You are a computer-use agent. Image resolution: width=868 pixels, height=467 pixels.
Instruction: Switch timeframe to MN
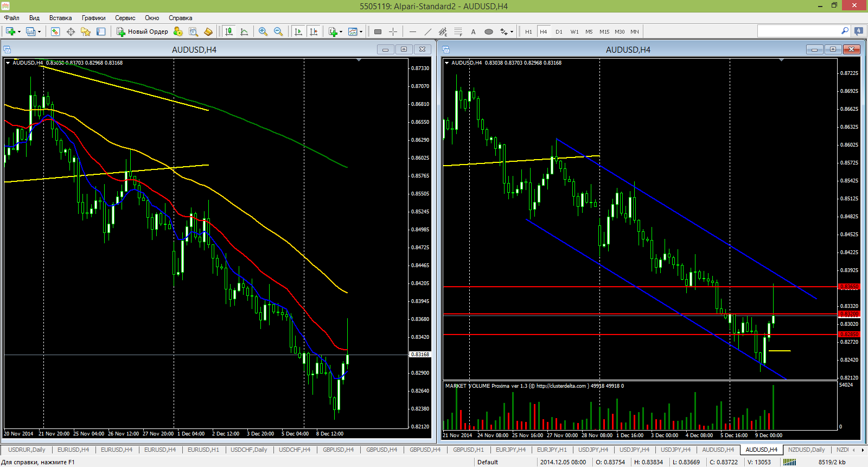pos(635,31)
